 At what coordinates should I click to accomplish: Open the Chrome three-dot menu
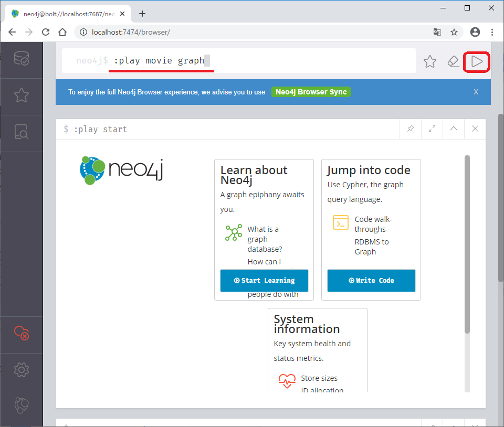(x=492, y=32)
